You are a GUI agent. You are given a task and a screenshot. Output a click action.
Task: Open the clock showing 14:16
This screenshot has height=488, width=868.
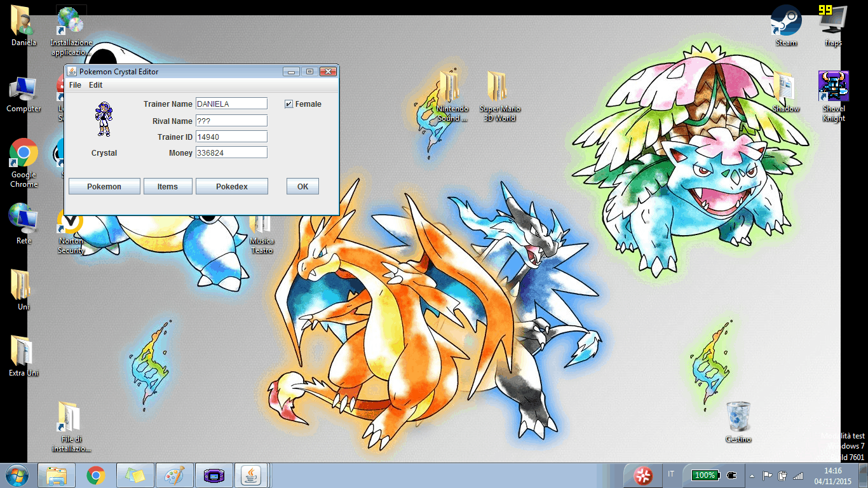coord(832,475)
